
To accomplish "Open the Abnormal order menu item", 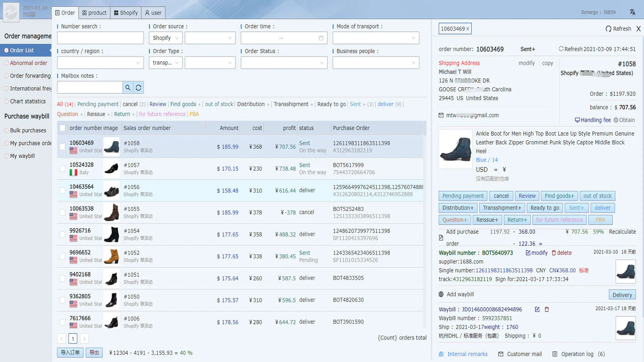I will pyautogui.click(x=28, y=63).
